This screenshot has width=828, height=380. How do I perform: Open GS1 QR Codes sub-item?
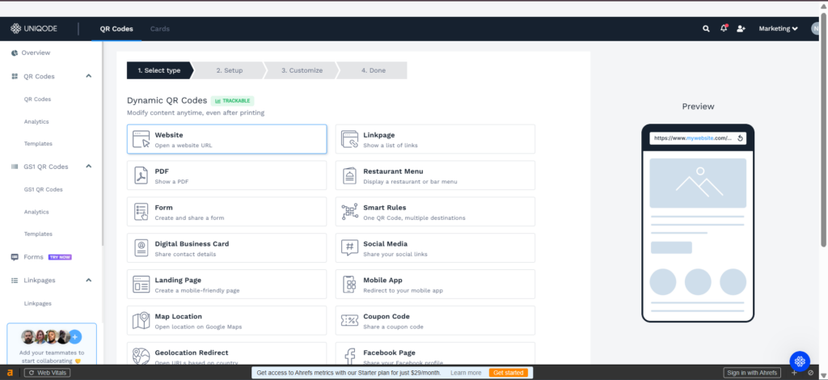43,189
